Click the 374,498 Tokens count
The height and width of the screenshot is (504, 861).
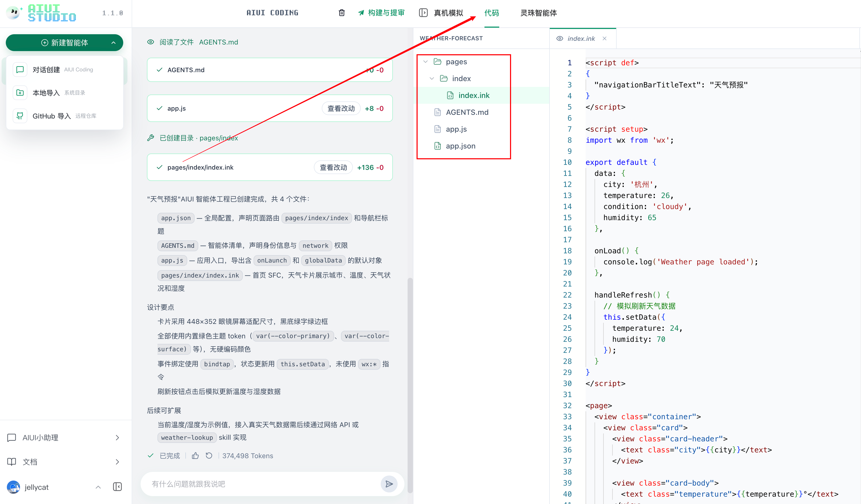click(247, 456)
